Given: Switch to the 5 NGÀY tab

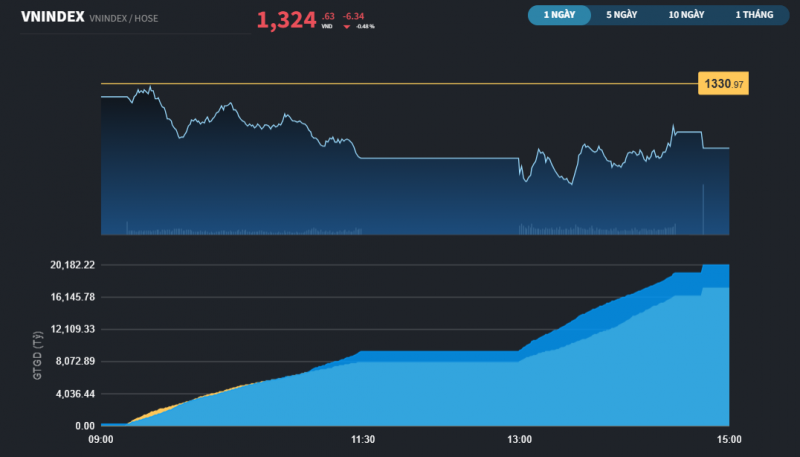Looking at the screenshot, I should click(623, 15).
